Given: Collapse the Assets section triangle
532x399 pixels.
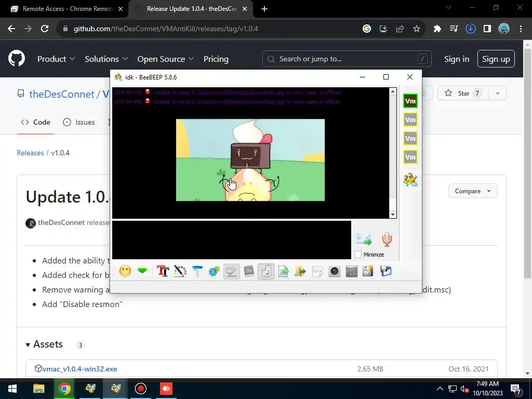Looking at the screenshot, I should [28, 345].
